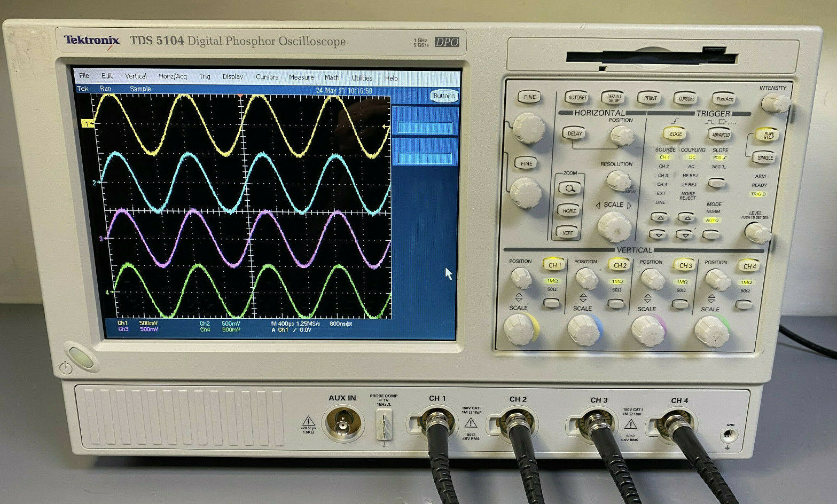Toggle the RUN/STOP button
837x504 pixels.
pos(768,135)
